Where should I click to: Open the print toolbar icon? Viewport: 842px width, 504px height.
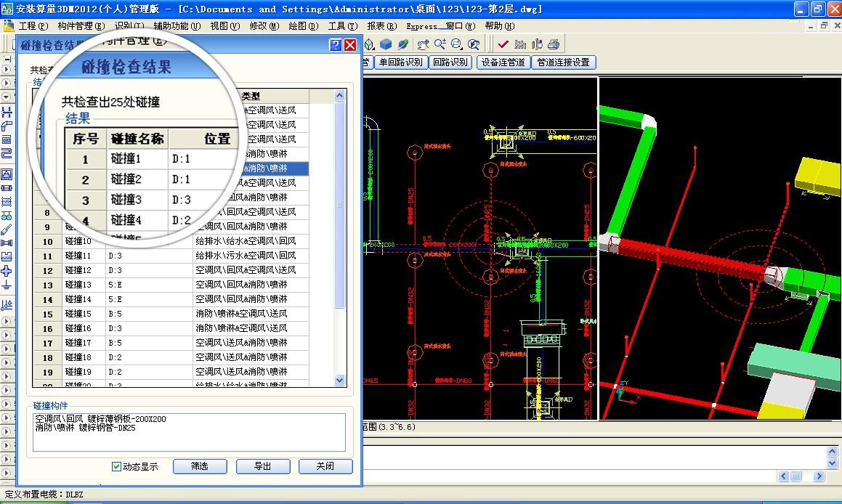click(x=554, y=44)
